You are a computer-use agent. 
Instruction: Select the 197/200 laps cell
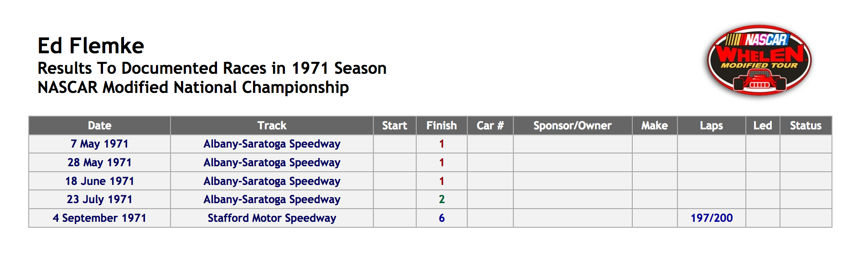coord(711,218)
